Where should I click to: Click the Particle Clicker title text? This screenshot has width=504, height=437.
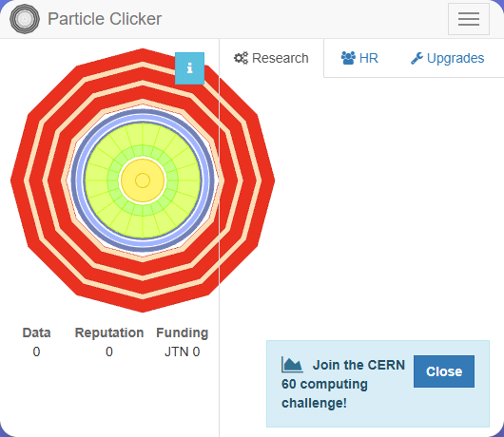(105, 19)
